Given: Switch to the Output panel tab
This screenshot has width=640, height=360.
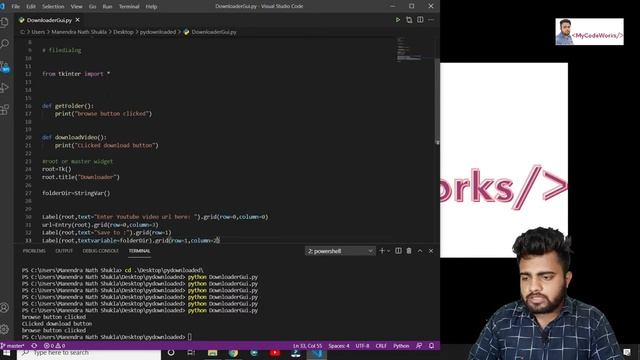Looking at the screenshot, I should pyautogui.click(x=64, y=251).
